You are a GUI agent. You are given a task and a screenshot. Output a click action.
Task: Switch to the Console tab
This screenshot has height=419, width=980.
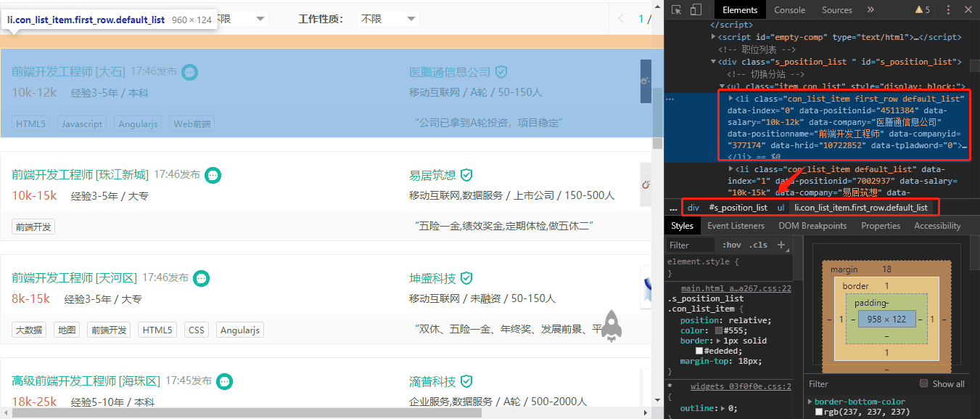(x=790, y=10)
